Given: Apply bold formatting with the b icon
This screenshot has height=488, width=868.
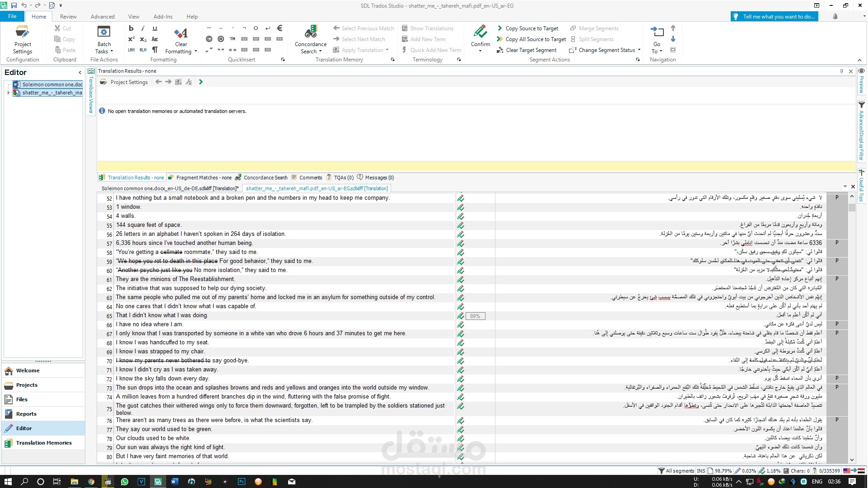Looking at the screenshot, I should [x=131, y=28].
